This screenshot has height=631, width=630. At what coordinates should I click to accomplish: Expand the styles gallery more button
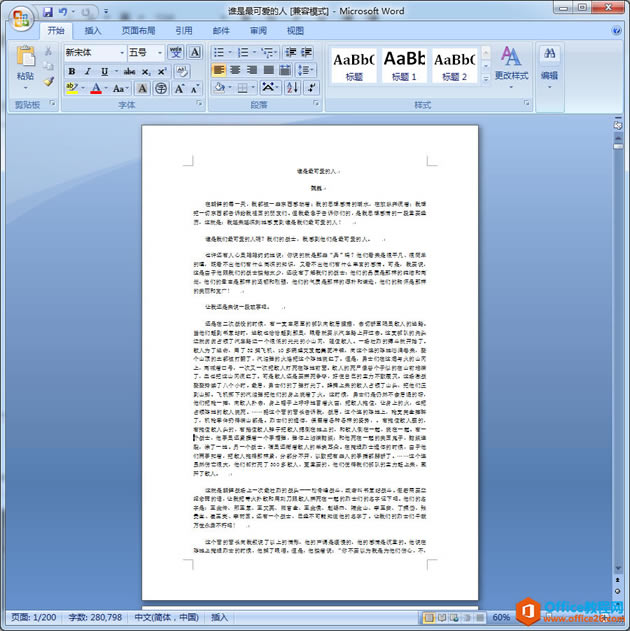pos(486,79)
